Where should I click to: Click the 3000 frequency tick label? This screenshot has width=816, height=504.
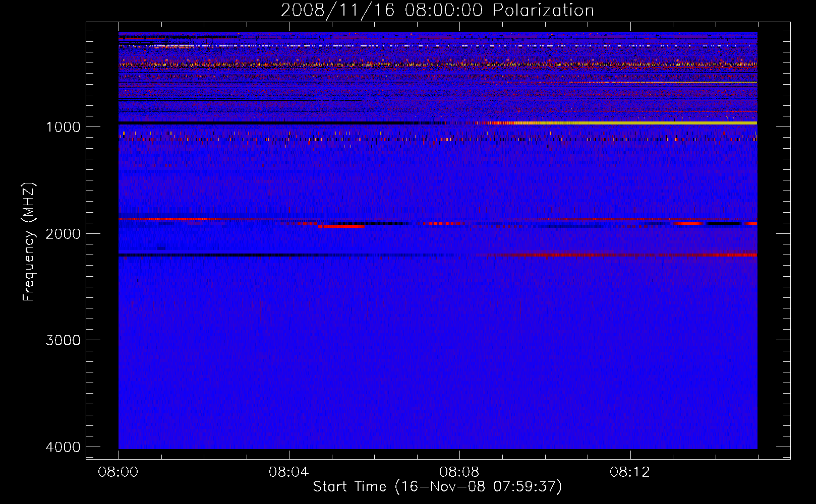63,340
